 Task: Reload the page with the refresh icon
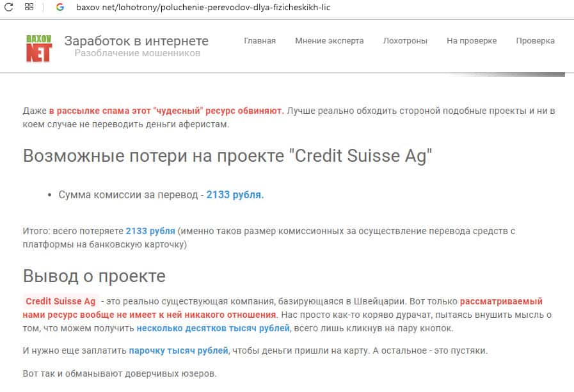coord(8,7)
